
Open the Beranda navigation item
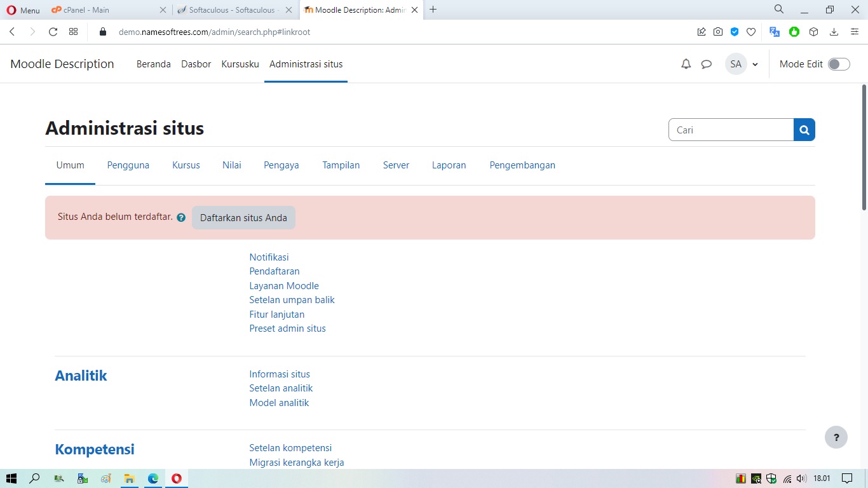(154, 64)
